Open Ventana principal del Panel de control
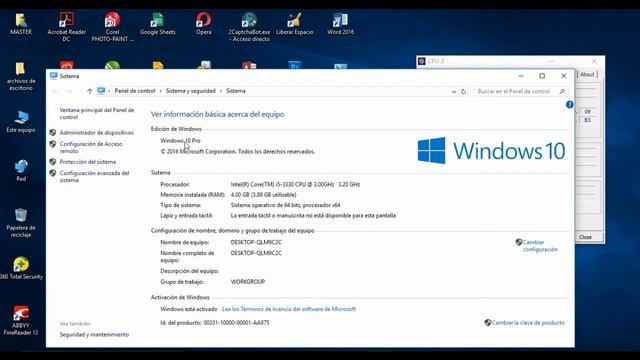Image resolution: width=640 pixels, height=360 pixels. tap(97, 113)
